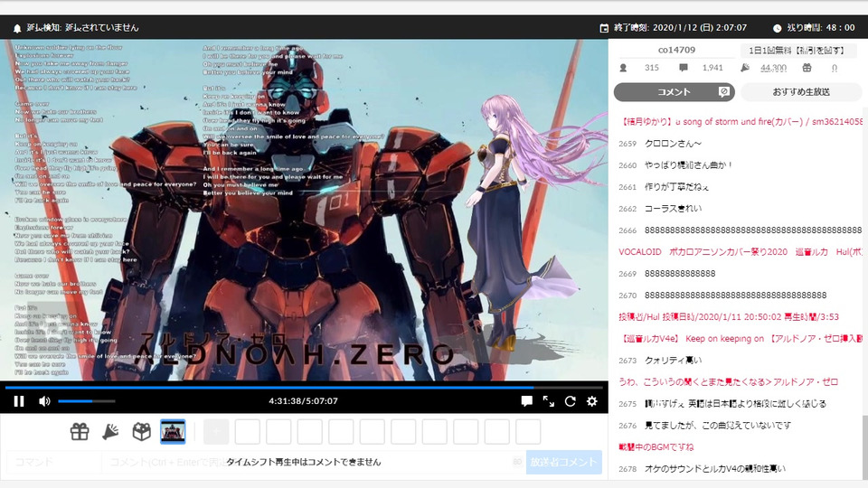The image size is (868, 488).
Task: Click the コマンド command input field
Action: tap(53, 462)
